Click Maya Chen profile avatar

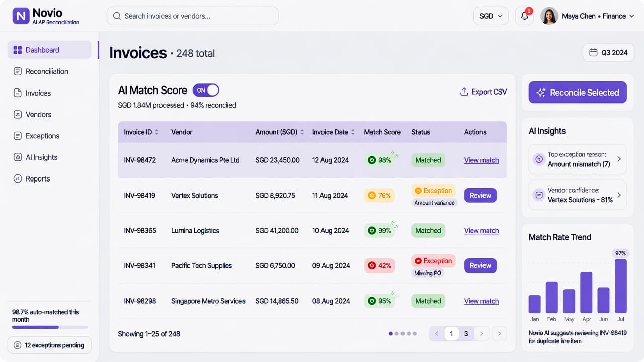click(x=549, y=16)
